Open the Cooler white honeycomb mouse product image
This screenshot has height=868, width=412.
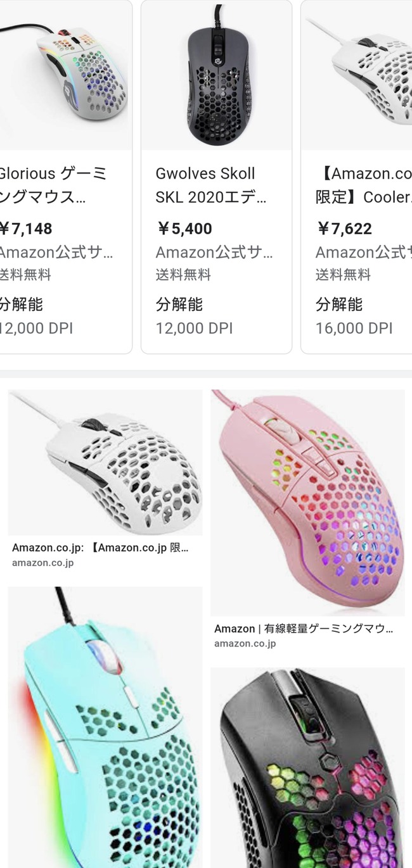(x=356, y=75)
